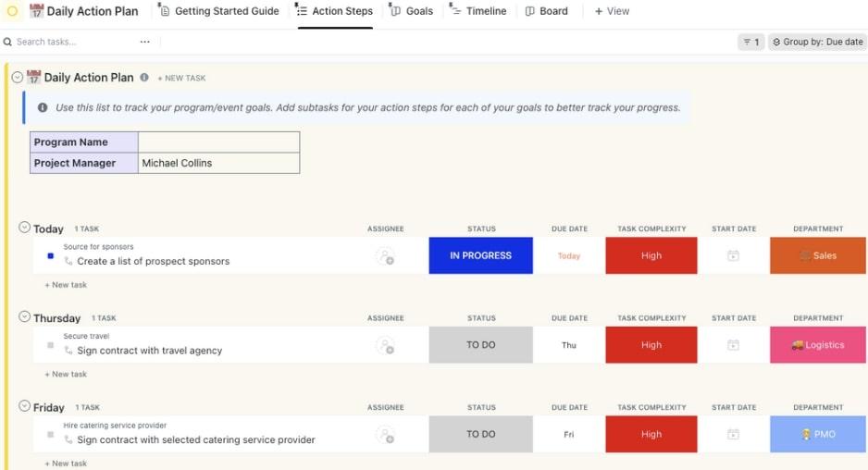Collapse the Thursday task group
The image size is (868, 470).
tap(24, 316)
